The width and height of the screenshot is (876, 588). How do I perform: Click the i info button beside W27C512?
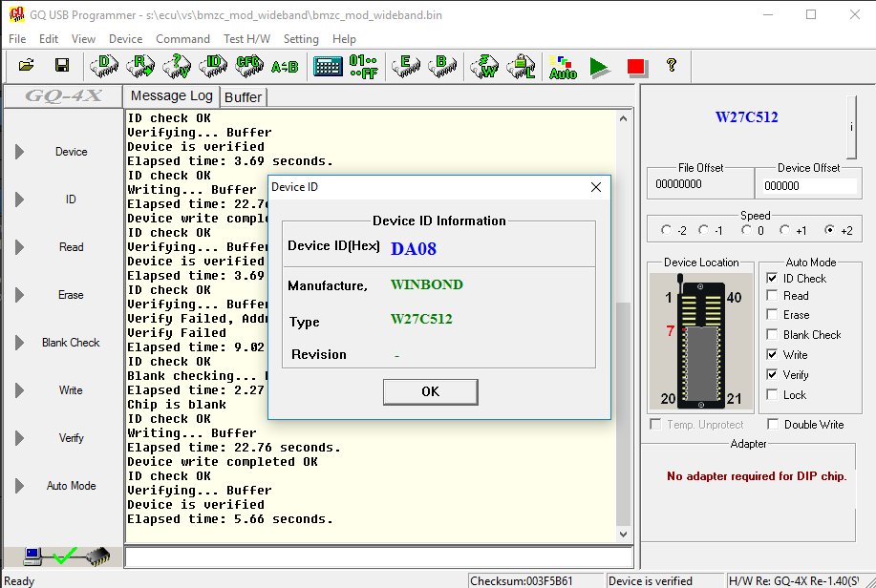pos(851,127)
